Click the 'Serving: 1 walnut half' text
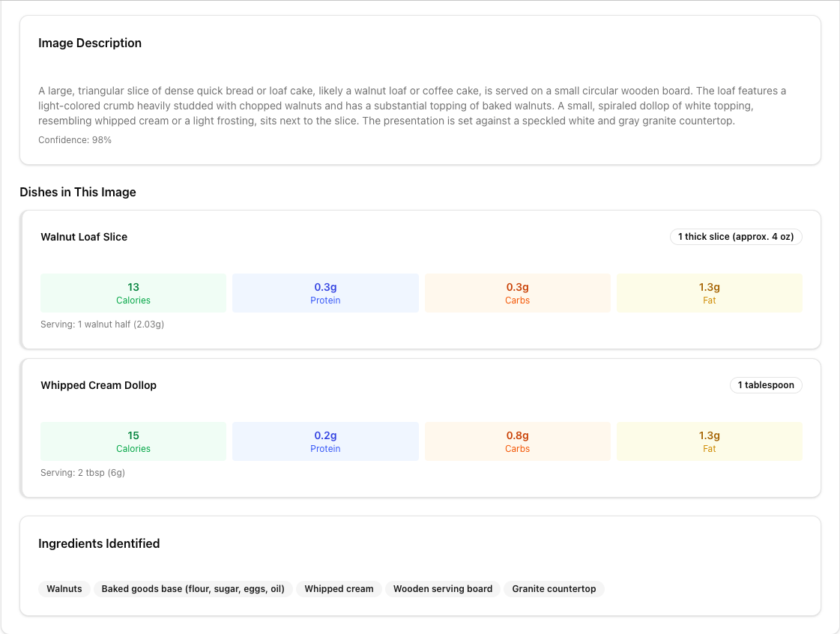 [x=102, y=324]
